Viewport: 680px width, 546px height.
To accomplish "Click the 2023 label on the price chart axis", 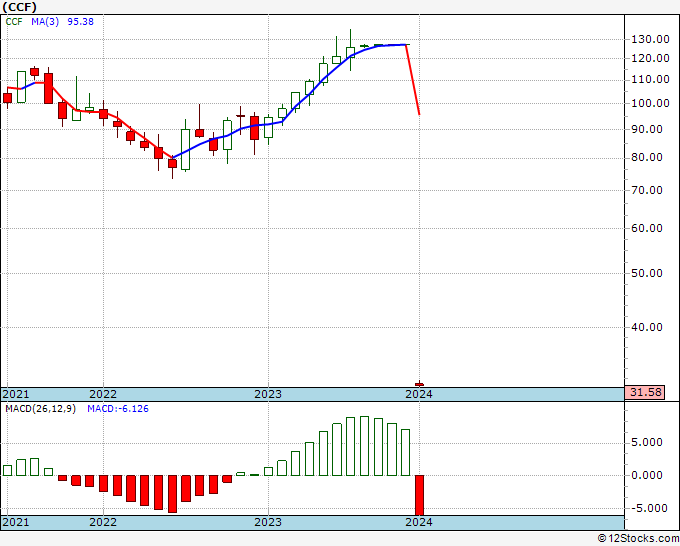I will point(268,394).
